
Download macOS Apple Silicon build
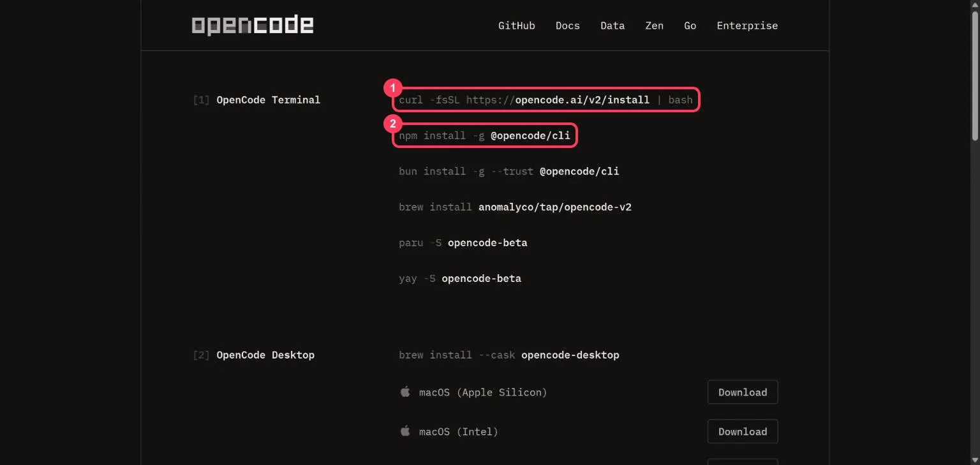pyautogui.click(x=743, y=392)
